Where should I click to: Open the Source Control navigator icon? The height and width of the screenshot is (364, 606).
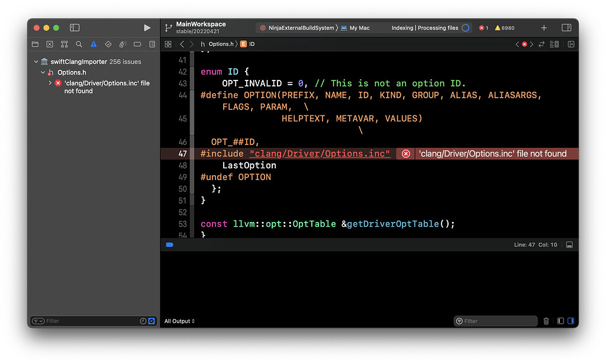50,44
